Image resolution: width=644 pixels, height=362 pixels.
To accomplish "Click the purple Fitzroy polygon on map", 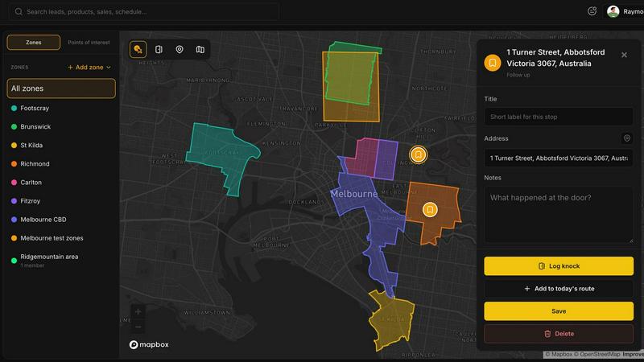I will click(x=387, y=158).
